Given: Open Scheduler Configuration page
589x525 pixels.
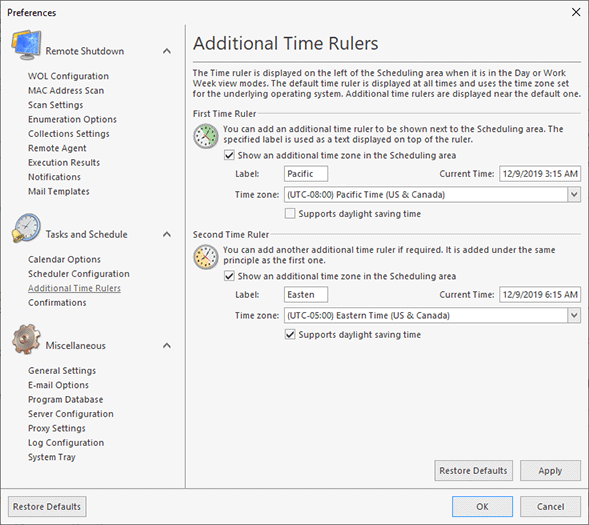Looking at the screenshot, I should (x=79, y=274).
